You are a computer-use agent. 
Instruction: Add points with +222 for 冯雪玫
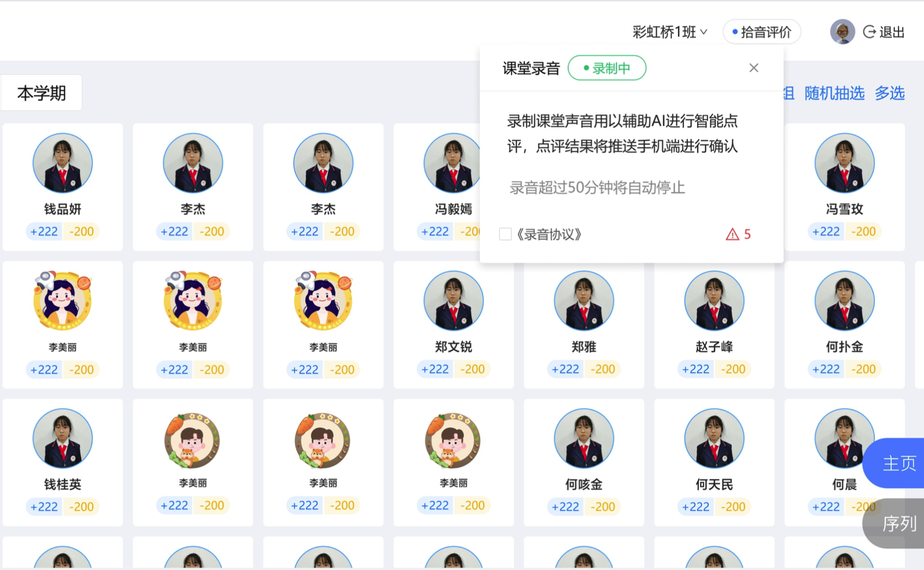click(826, 231)
